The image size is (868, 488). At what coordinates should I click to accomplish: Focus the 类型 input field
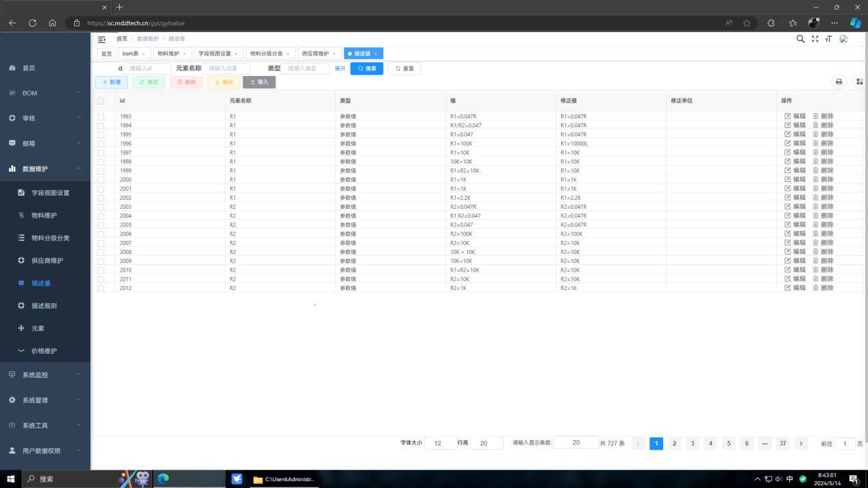(x=306, y=68)
